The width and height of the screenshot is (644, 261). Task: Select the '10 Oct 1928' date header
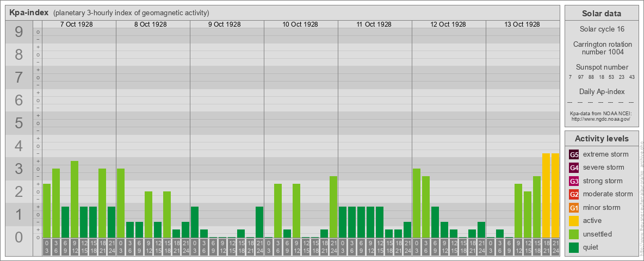pyautogui.click(x=300, y=24)
